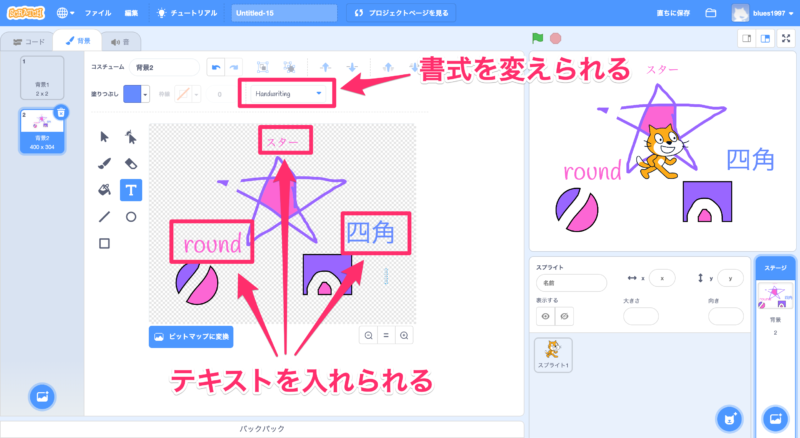Screen dimensions: 800x438
Task: Delete backdrop 背景2 with trash icon
Action: 60,113
